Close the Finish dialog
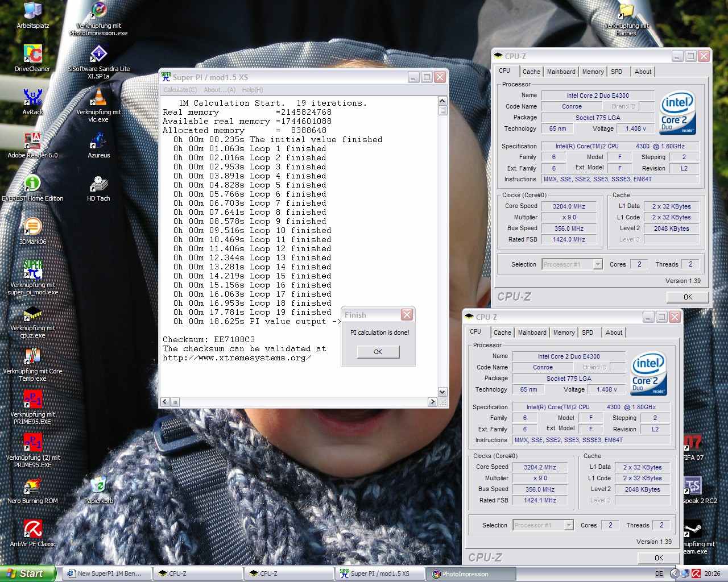Viewport: 728px width, 582px height. pyautogui.click(x=407, y=314)
